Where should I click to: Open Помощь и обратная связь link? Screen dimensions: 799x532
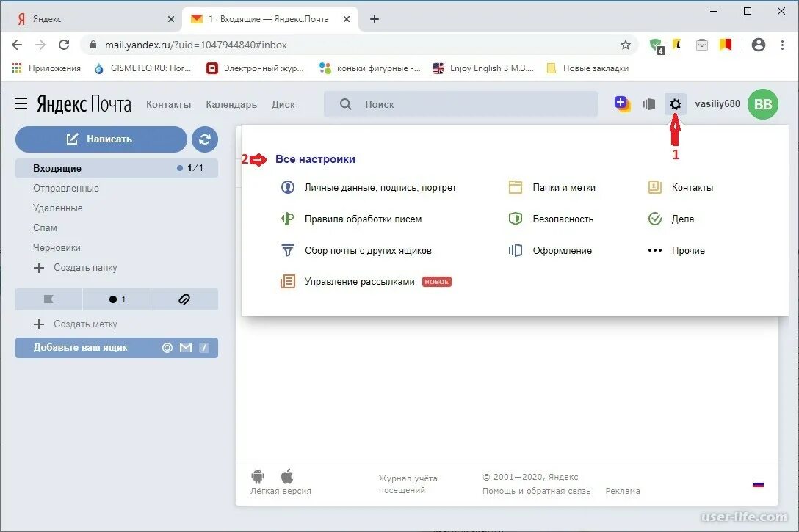point(537,491)
